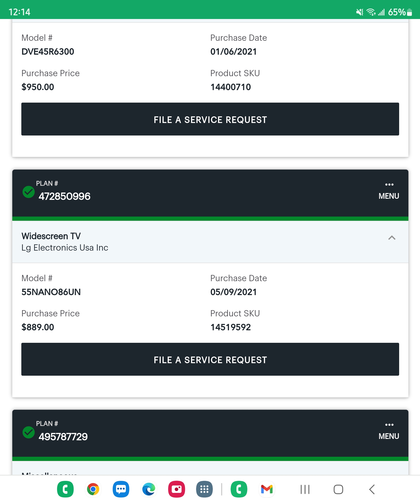Tap the plan number 472850996 text

(x=64, y=196)
